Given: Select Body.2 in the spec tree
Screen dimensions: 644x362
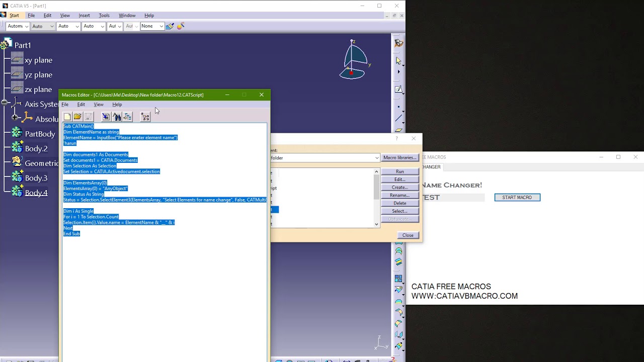Looking at the screenshot, I should 36,148.
